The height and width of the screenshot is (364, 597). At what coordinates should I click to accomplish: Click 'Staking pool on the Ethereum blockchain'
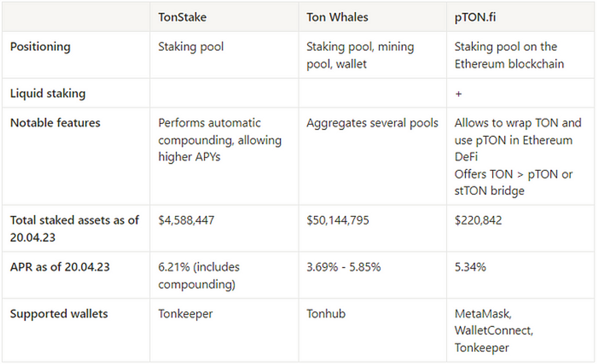(x=509, y=55)
